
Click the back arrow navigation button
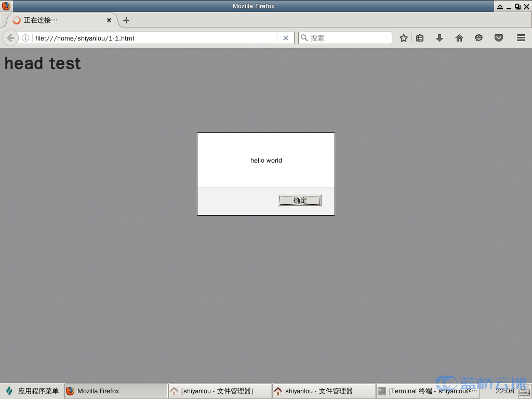pyautogui.click(x=10, y=38)
